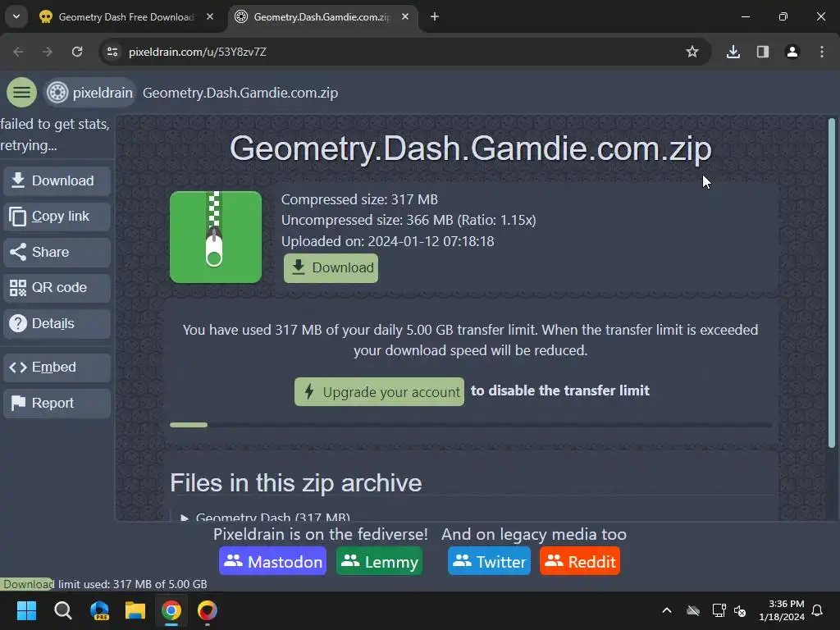
Task: Open the Embed option
Action: pos(57,367)
